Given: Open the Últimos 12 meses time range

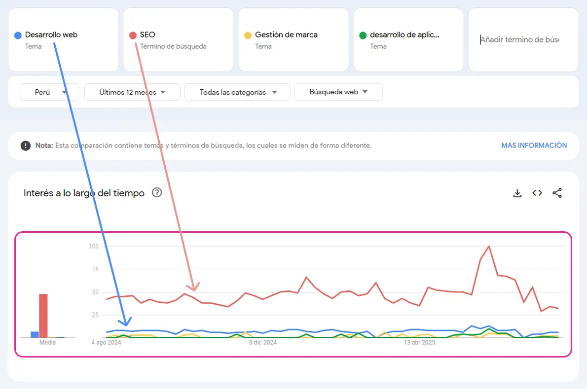Looking at the screenshot, I should [x=132, y=92].
